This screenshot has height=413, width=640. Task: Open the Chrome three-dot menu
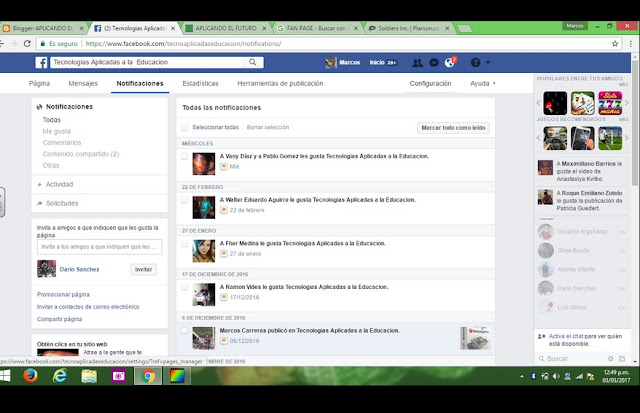pos(631,44)
